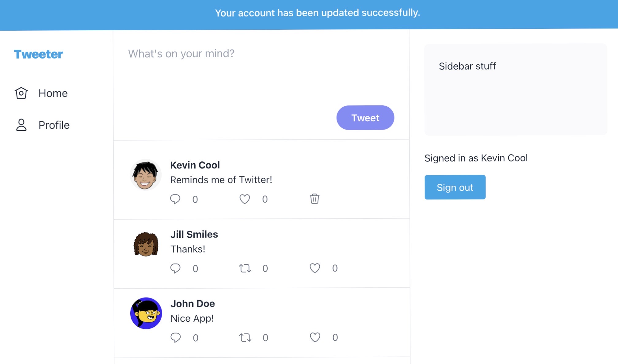Select the Home menu item
618x364 pixels.
point(52,93)
